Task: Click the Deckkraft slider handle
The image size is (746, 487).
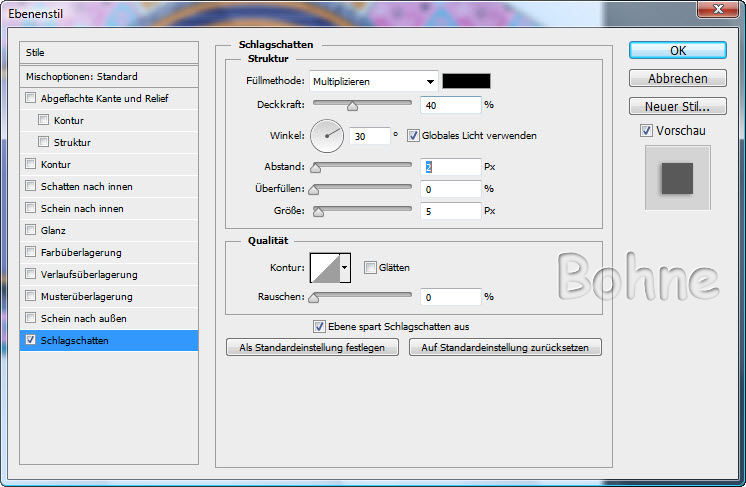Action: [352, 106]
